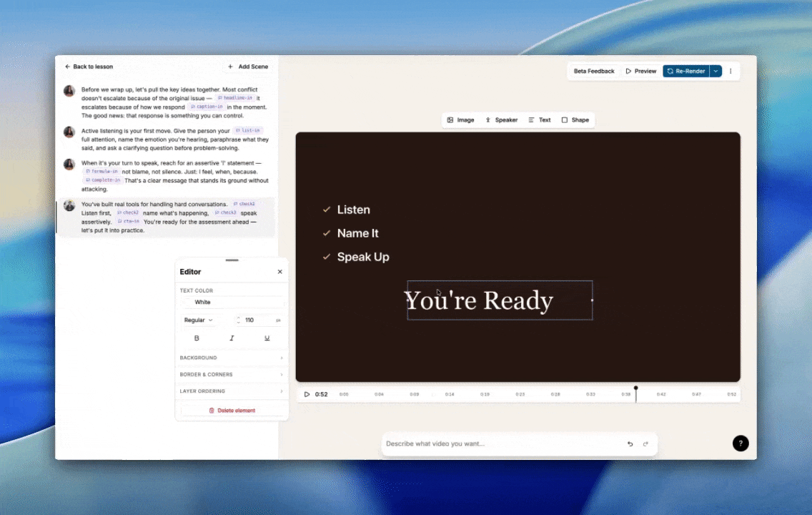This screenshot has height=515, width=812.
Task: Select the cta-in animation tag
Action: click(x=129, y=221)
